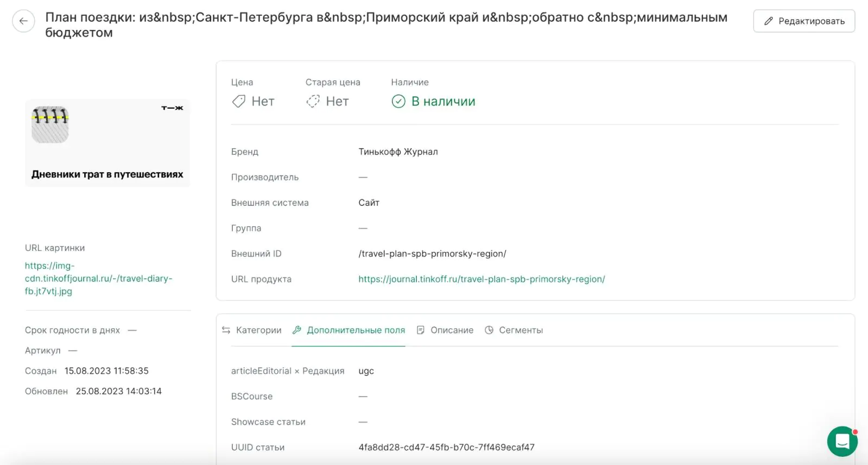Click the pie chart icon of Сегменты

click(x=489, y=330)
